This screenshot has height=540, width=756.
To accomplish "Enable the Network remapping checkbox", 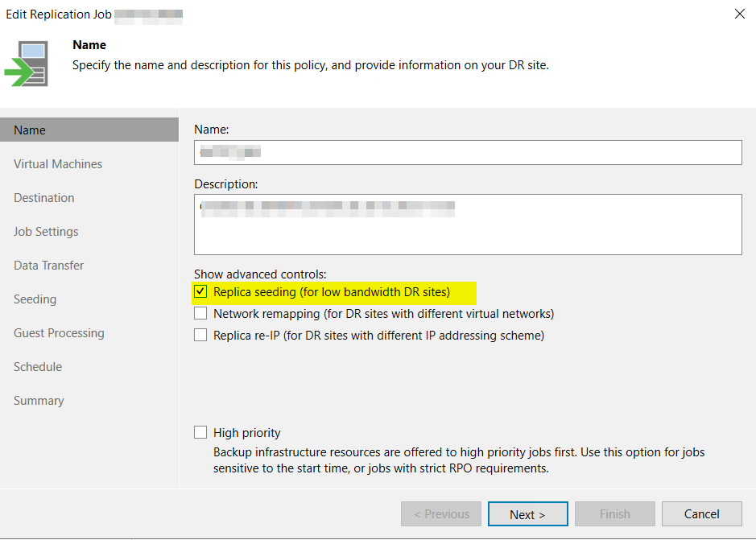I will click(x=200, y=314).
